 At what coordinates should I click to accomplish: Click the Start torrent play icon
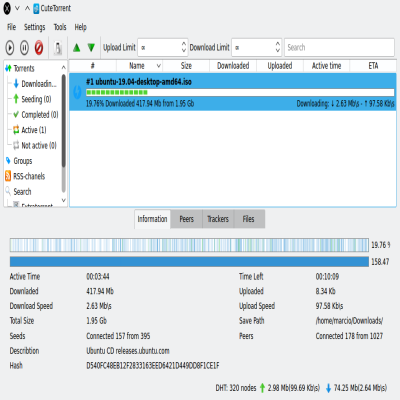(x=10, y=48)
